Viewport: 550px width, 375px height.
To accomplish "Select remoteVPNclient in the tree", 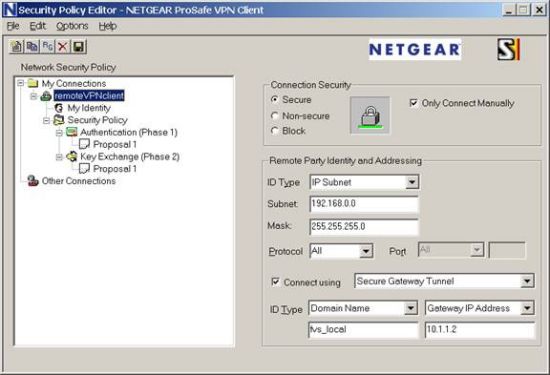I will coord(89,95).
